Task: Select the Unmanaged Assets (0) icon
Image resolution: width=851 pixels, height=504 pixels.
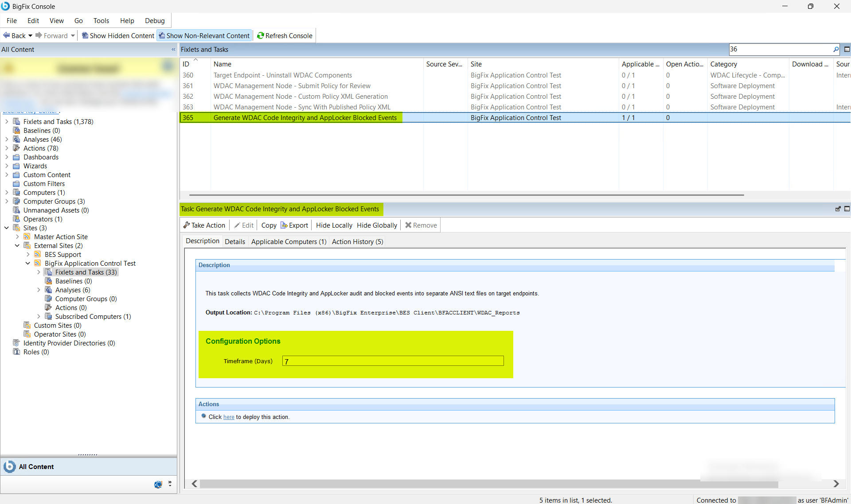Action: 16,210
